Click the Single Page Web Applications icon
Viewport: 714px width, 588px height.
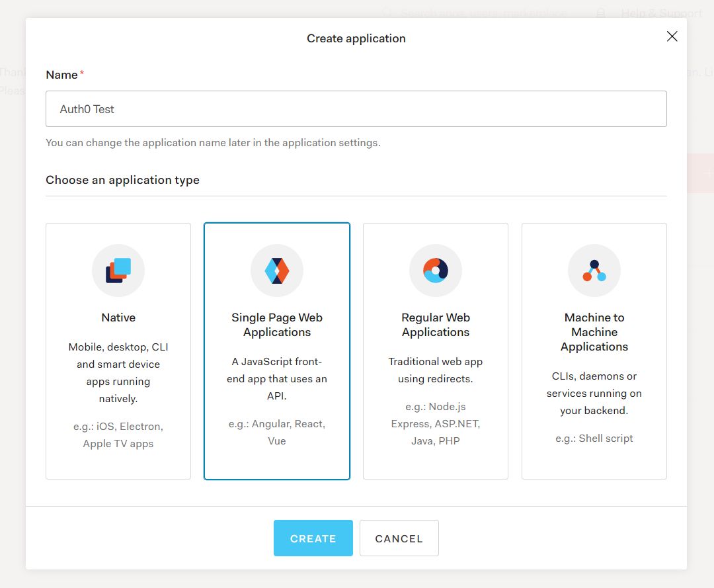point(277,271)
